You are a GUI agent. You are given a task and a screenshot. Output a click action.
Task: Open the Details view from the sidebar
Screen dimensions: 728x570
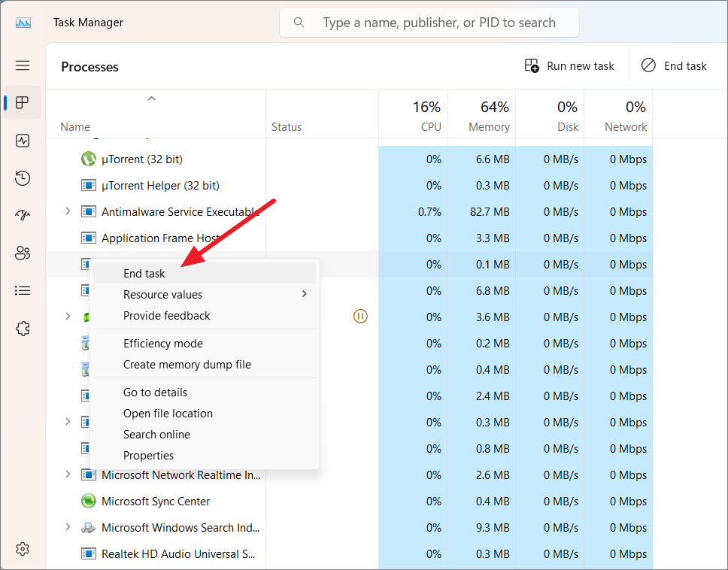(23, 290)
